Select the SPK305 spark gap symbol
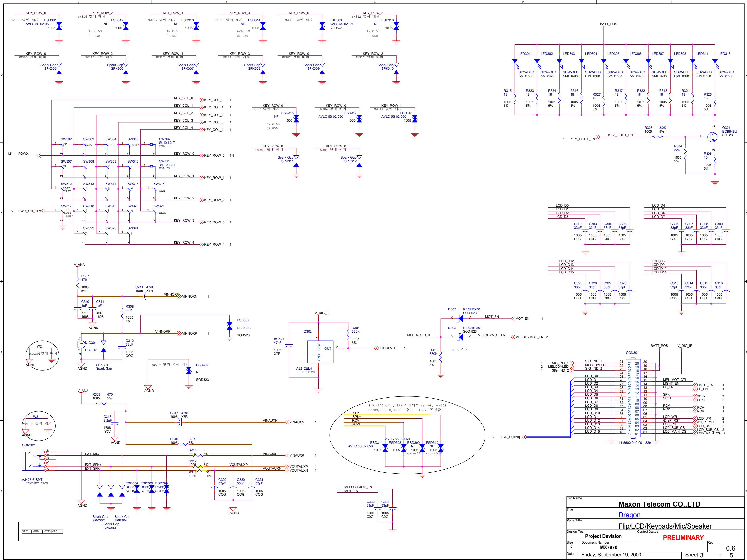This screenshot has width=747, height=560. [59, 68]
